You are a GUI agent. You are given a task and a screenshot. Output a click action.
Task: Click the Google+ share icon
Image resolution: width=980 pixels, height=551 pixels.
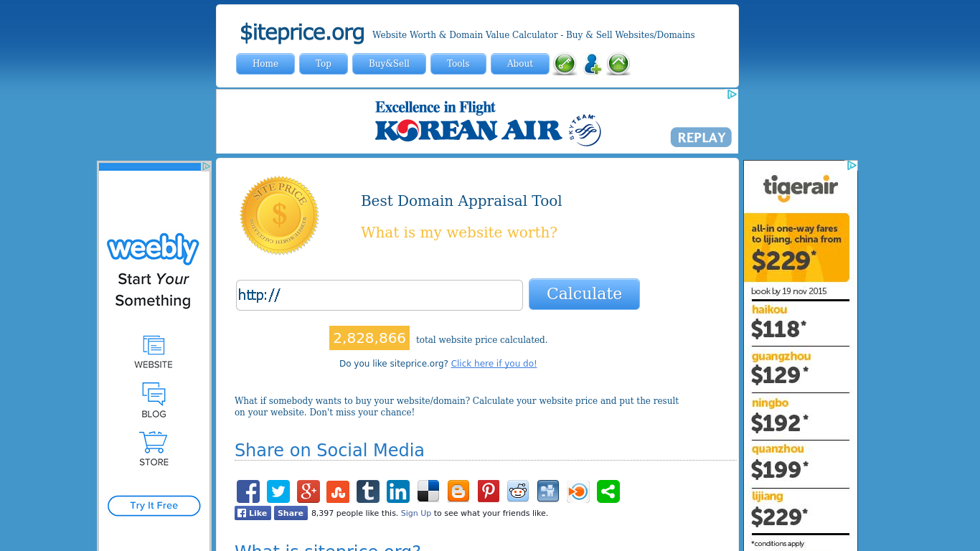click(x=308, y=491)
